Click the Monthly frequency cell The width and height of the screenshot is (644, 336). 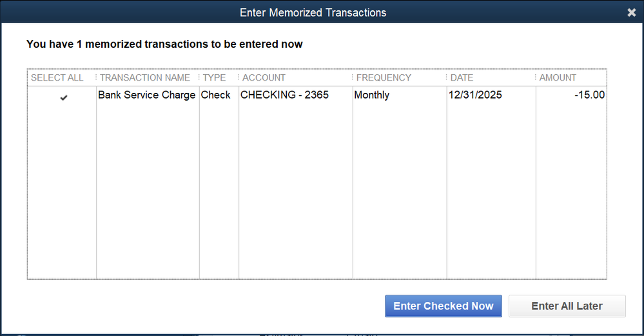click(x=372, y=95)
